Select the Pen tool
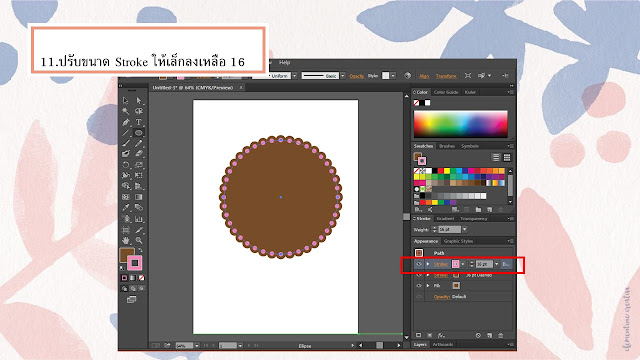Image resolution: width=640 pixels, height=360 pixels. pos(126,122)
